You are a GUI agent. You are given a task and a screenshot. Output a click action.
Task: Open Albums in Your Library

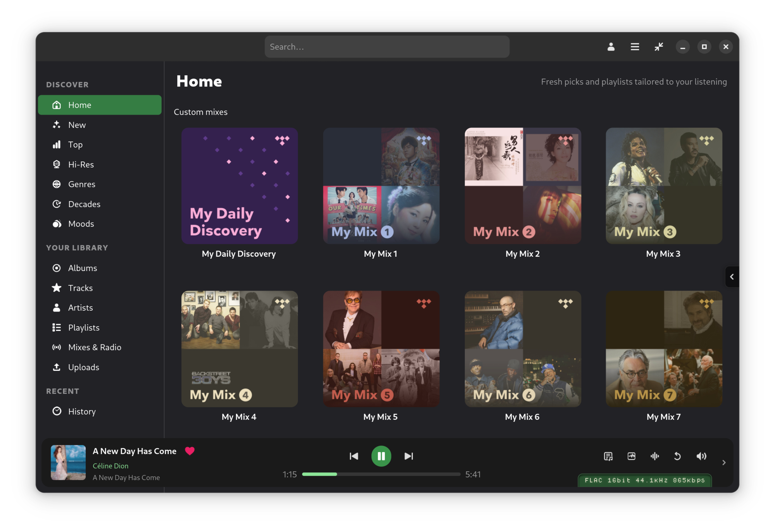click(100, 268)
